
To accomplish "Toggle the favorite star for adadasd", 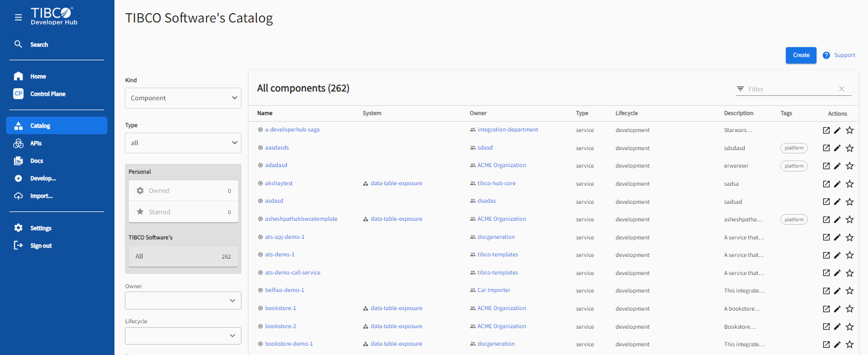I will [x=849, y=166].
